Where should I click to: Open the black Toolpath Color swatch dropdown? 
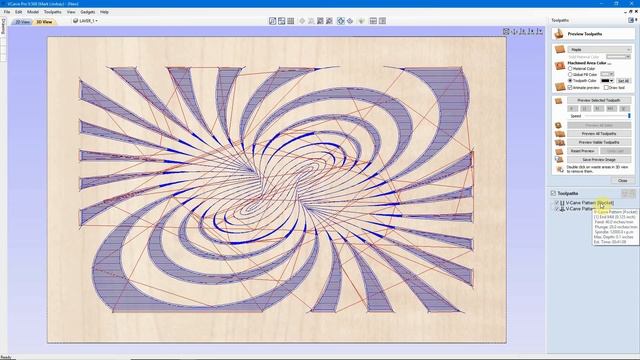click(x=607, y=81)
